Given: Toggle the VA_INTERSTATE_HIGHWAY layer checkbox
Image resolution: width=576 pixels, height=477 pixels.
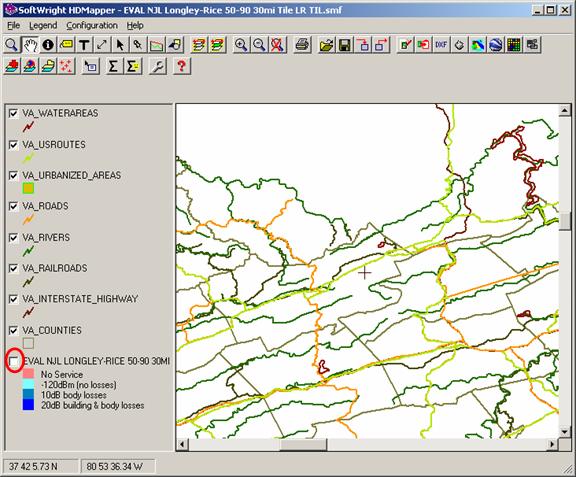Looking at the screenshot, I should coord(14,300).
